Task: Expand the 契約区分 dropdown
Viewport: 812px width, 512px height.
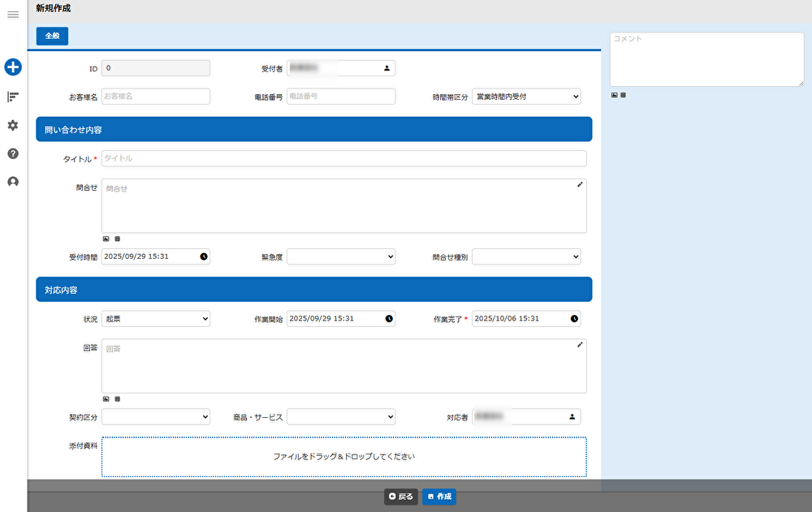Action: tap(156, 416)
